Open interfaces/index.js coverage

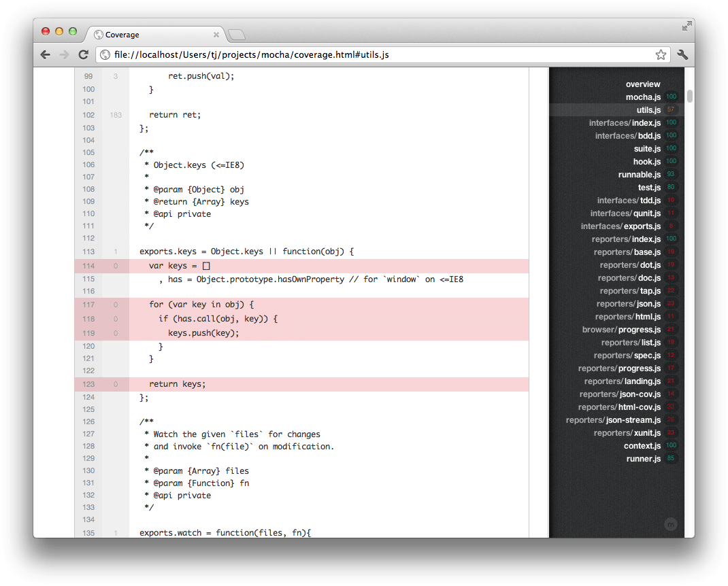coord(625,123)
